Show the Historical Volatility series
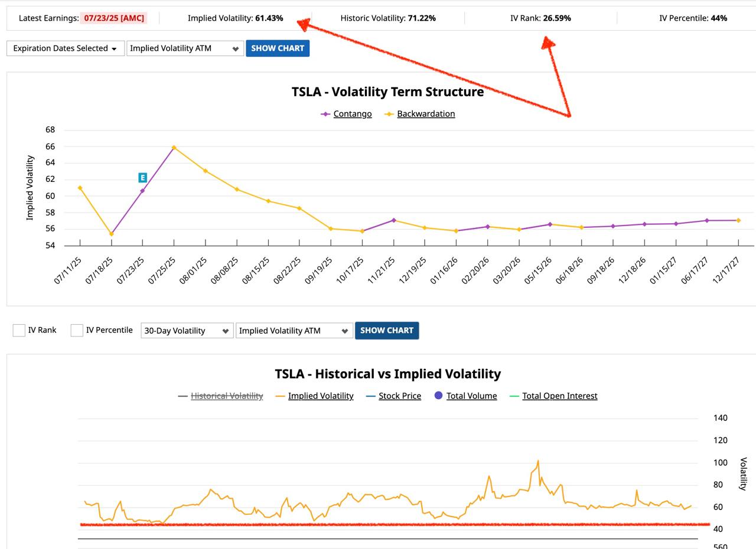 click(x=226, y=396)
